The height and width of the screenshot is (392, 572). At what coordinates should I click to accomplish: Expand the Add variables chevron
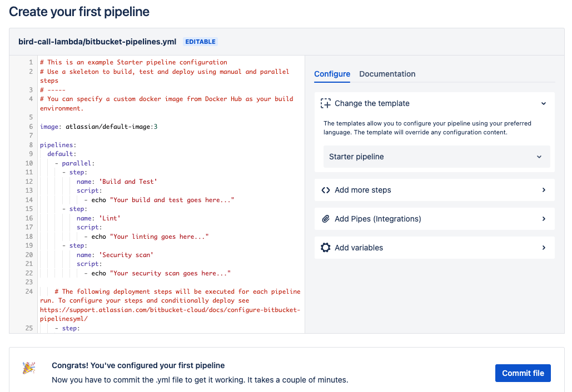[x=544, y=248]
